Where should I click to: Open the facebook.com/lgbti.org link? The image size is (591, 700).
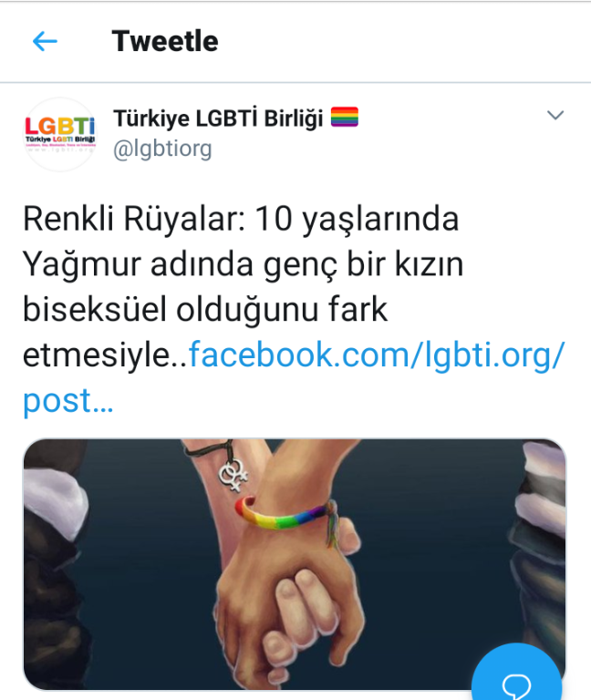pos(377,355)
